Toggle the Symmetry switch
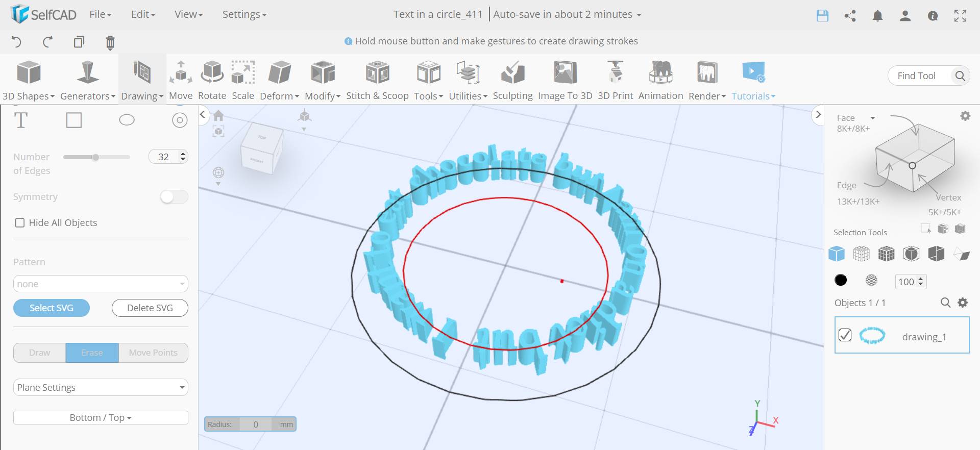Screen dimensions: 980x450 (x=174, y=197)
